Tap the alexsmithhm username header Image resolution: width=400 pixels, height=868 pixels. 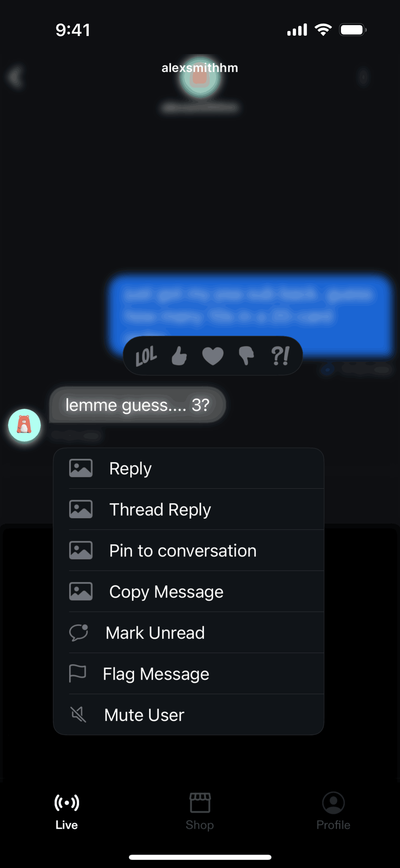tap(200, 68)
